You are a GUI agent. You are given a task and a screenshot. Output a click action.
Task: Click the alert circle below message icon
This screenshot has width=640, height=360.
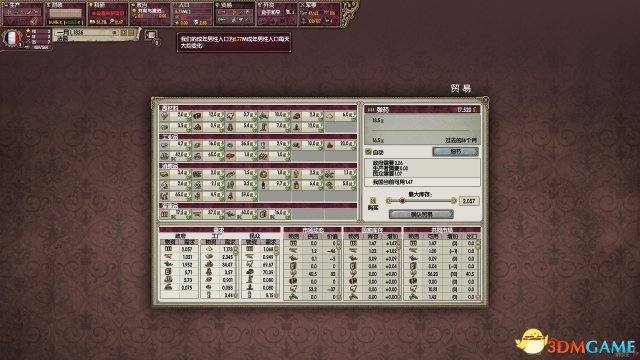[157, 42]
